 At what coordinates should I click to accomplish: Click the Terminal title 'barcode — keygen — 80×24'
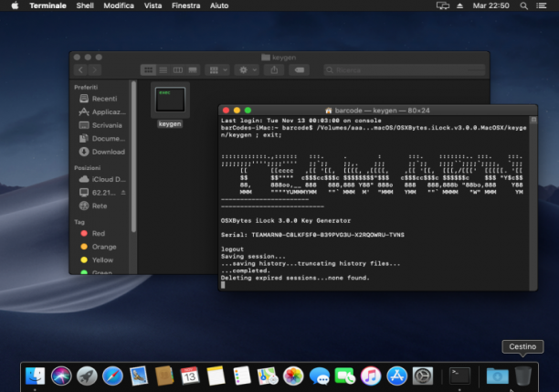382,111
